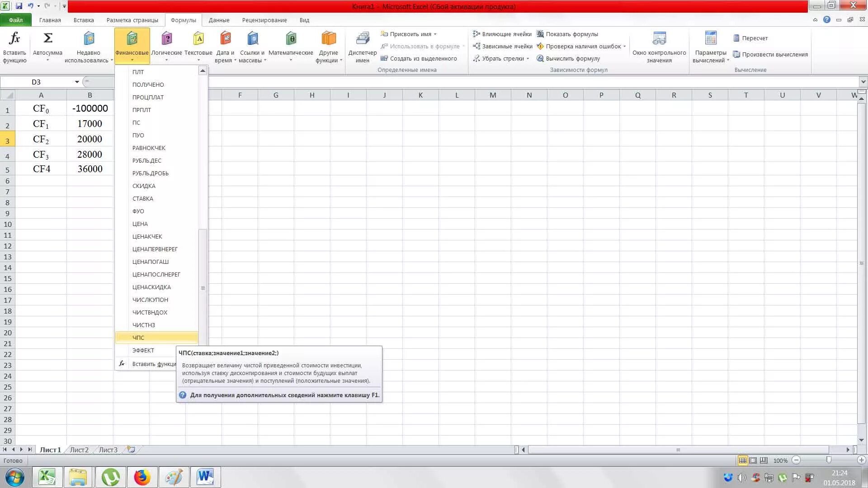Expand the Name Box dropdown arrow
Viewport: 868px width, 488px height.
pyautogui.click(x=77, y=82)
